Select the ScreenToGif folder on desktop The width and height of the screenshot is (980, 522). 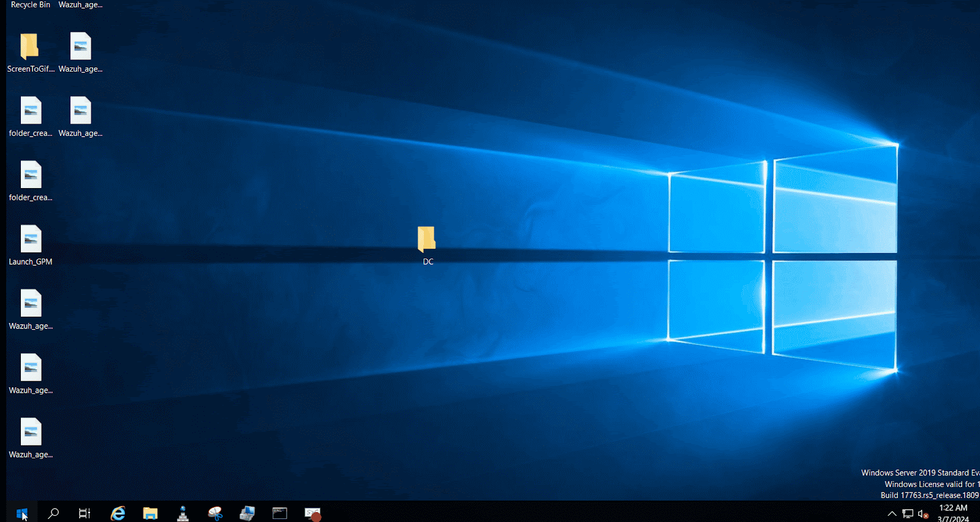(31, 53)
